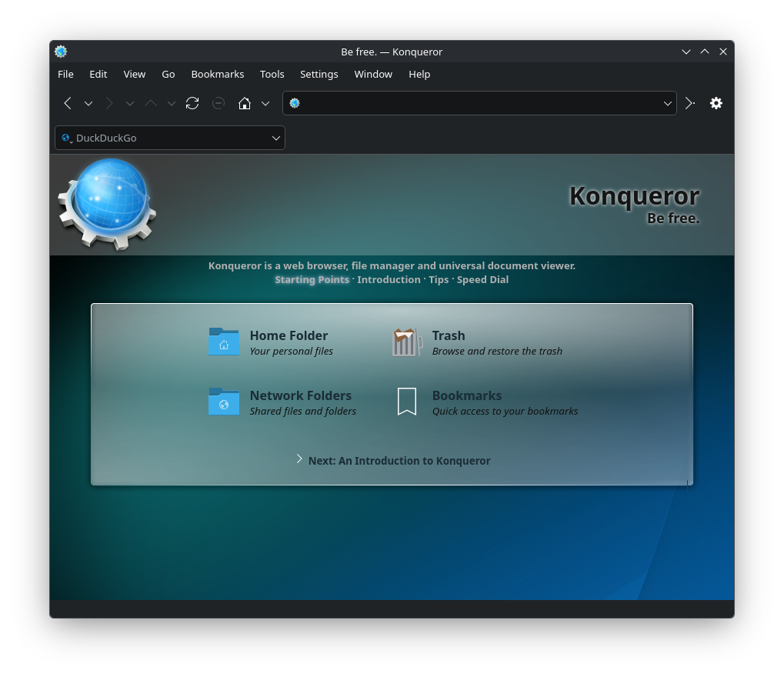Image resolution: width=784 pixels, height=677 pixels.
Task: Click the Back navigation arrow
Action: pos(68,104)
